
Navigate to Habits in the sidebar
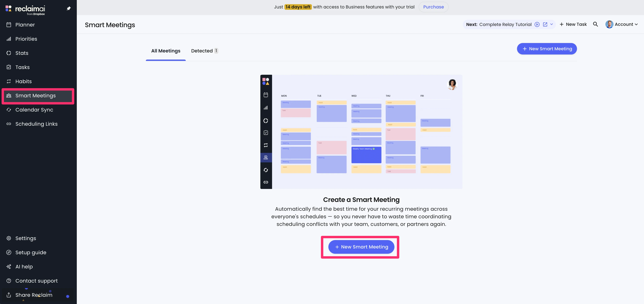[x=24, y=81]
